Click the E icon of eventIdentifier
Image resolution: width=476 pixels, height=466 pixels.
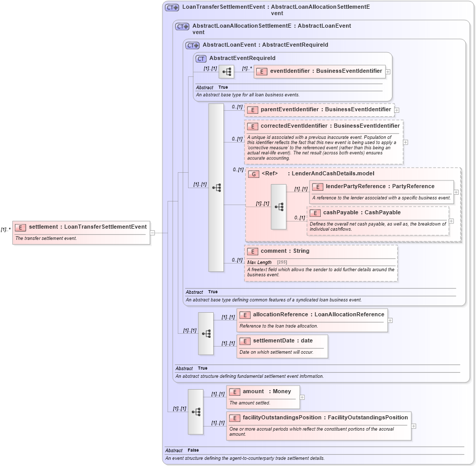(x=262, y=72)
